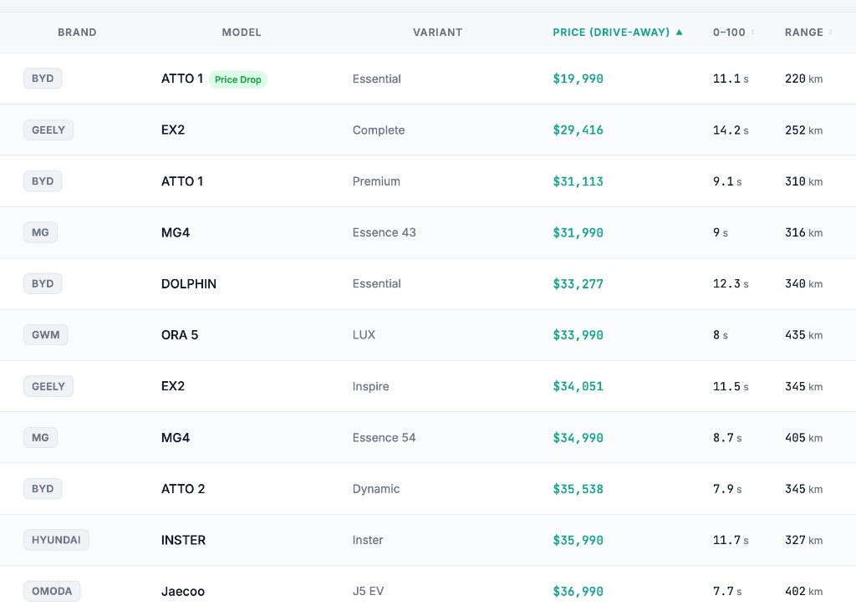Viewport: 856px width, 616px height.
Task: Click the LUX variant cell
Action: click(x=364, y=335)
